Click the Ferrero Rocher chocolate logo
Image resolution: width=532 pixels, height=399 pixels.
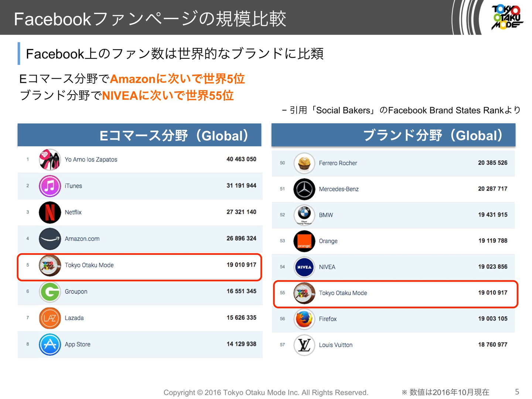304,163
